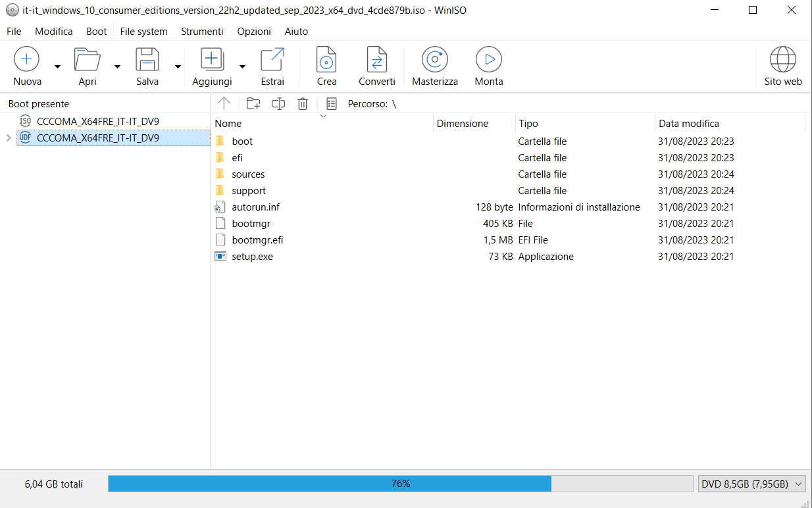Click the sources folder icon

220,174
